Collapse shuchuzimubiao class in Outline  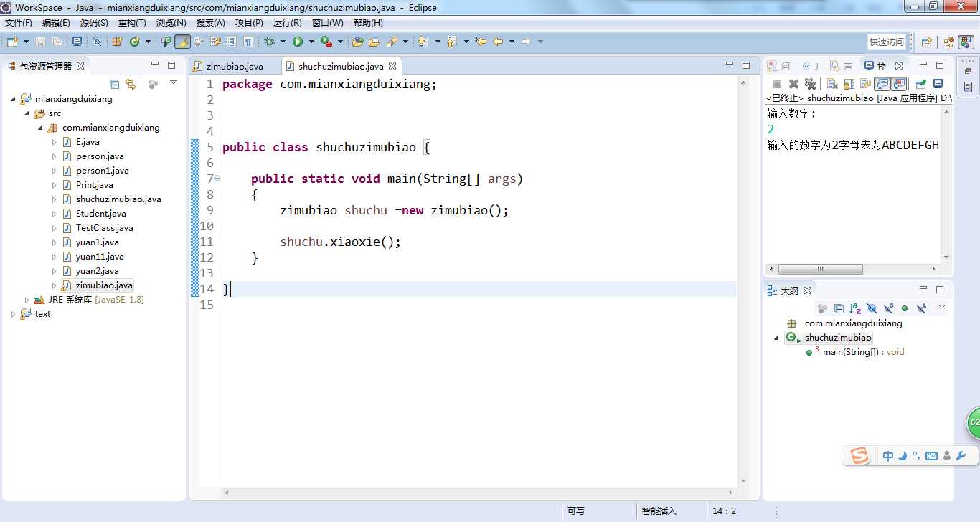(778, 338)
